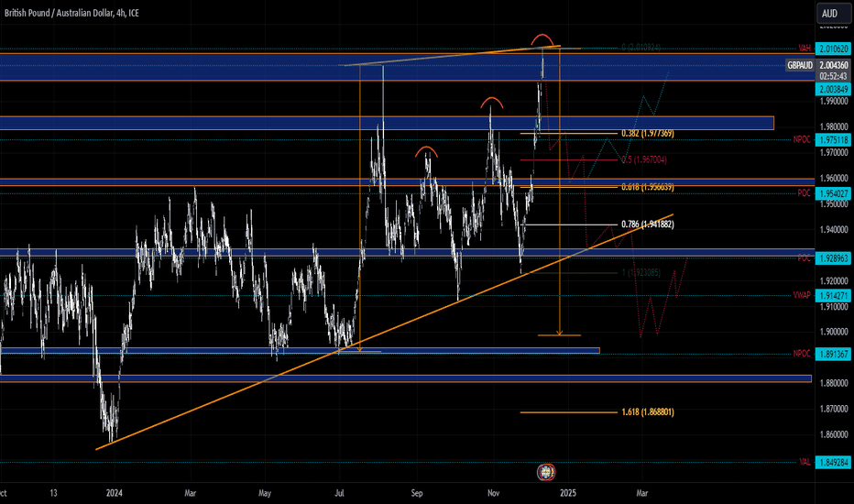Click the countdown timer 02:52:43
Viewport: 854px width, 504px height.
click(833, 76)
